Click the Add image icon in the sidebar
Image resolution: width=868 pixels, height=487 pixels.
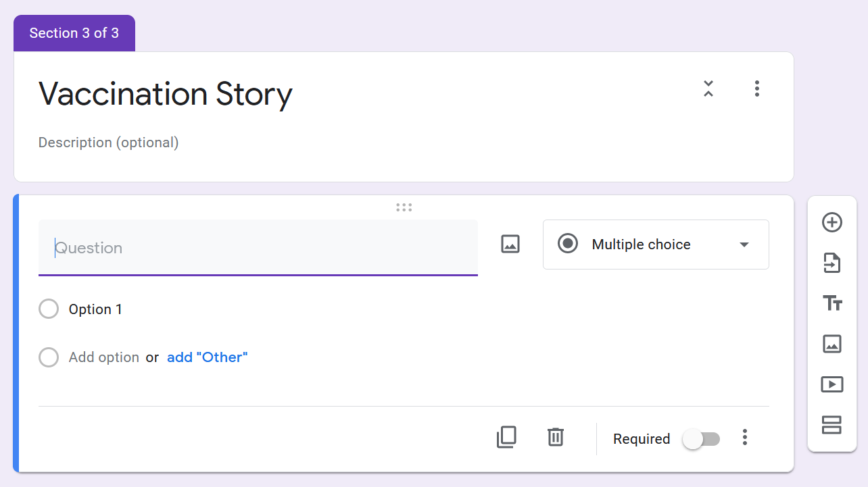coord(831,344)
